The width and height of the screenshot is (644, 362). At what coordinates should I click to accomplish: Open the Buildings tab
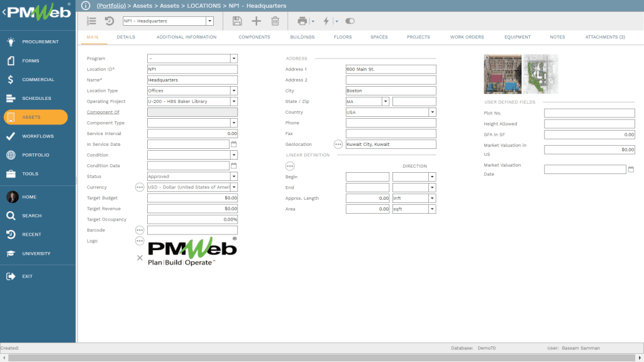pos(303,37)
